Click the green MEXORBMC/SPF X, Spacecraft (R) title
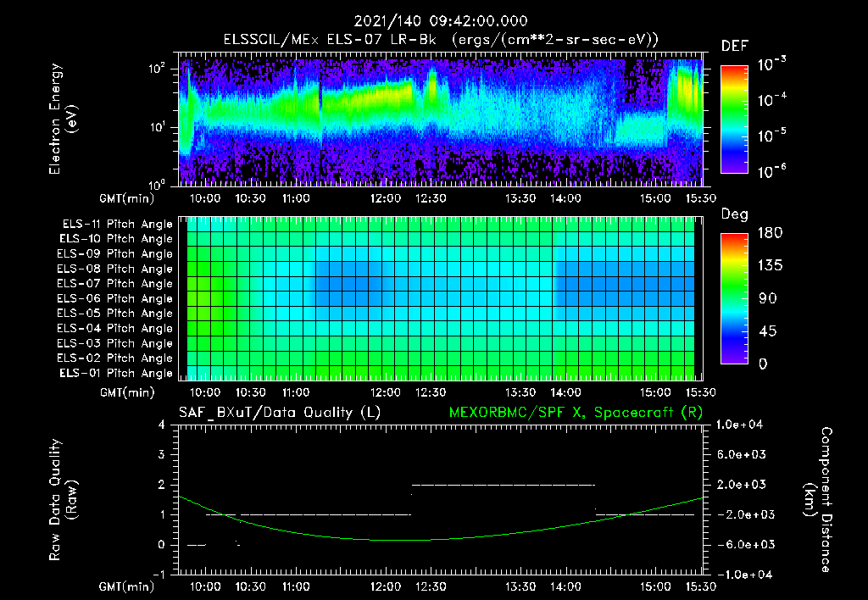The image size is (868, 600). (576, 413)
